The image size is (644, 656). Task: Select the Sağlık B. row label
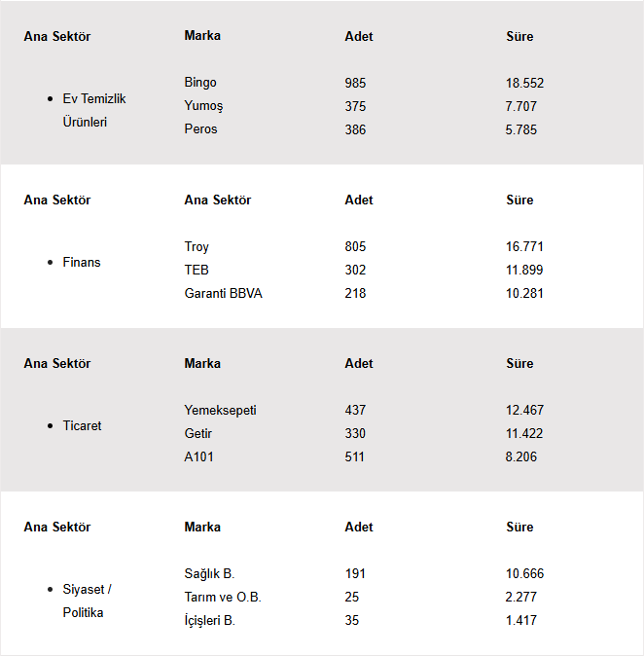(x=209, y=573)
